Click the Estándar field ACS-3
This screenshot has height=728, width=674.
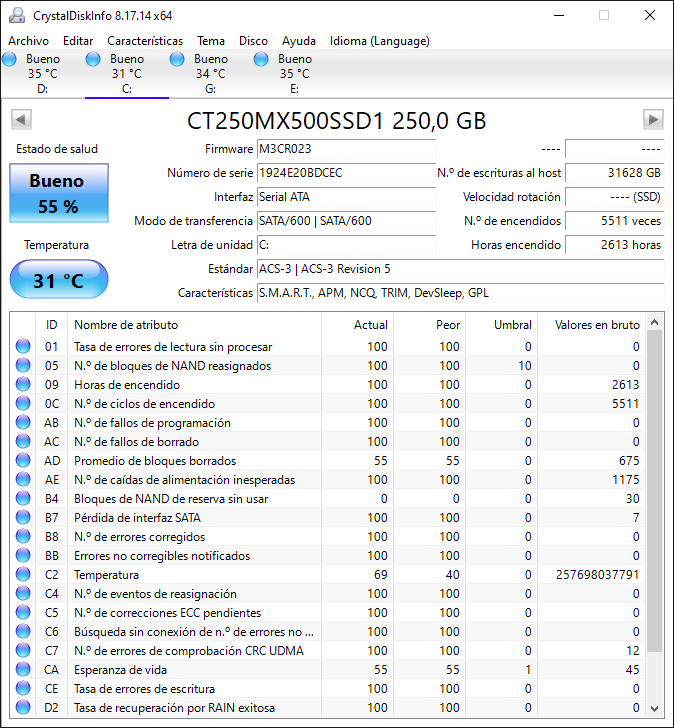[460, 269]
